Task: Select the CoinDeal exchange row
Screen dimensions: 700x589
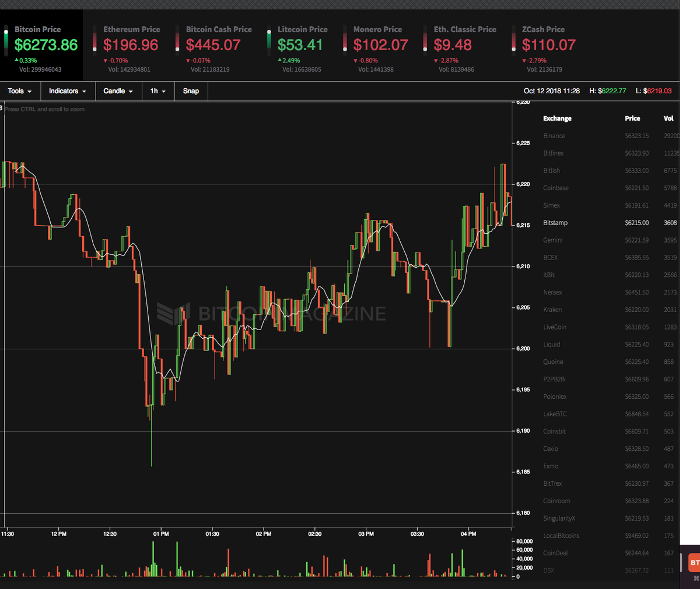Action: point(611,553)
